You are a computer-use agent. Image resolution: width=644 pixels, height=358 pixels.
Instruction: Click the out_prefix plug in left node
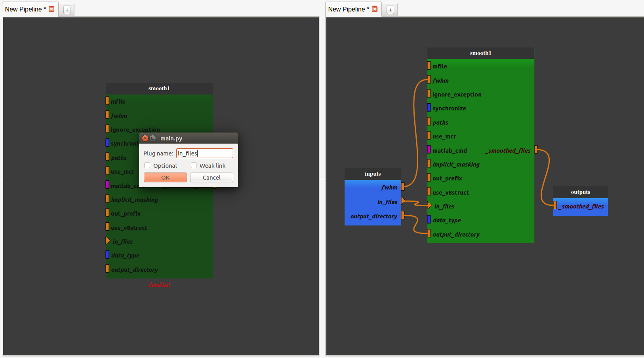point(107,212)
